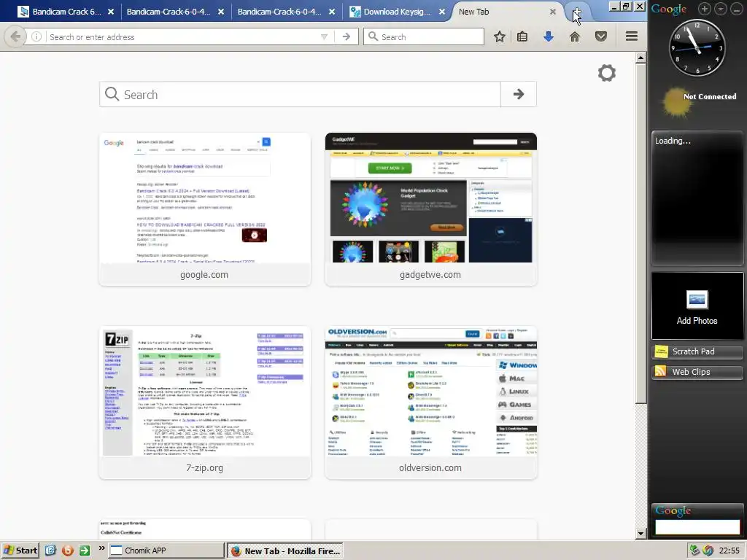Click the new tab page Search field
Screen dimensions: 747x560
pos(300,94)
